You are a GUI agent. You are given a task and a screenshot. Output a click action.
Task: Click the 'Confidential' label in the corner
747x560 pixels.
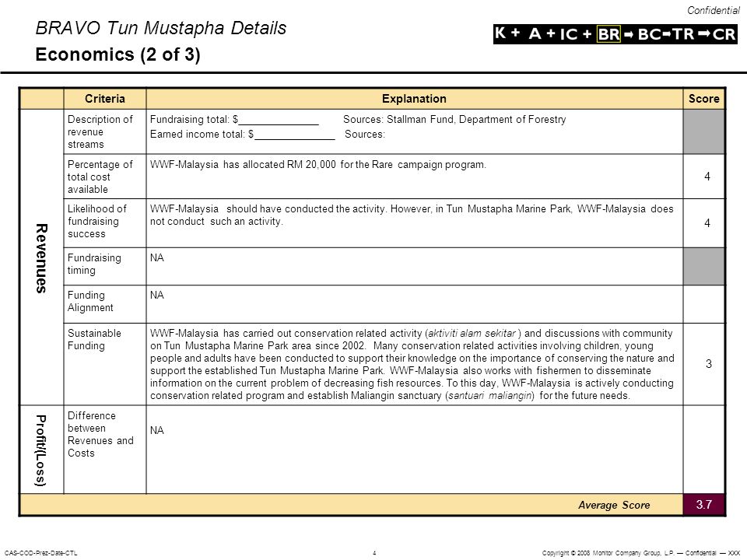coord(714,10)
